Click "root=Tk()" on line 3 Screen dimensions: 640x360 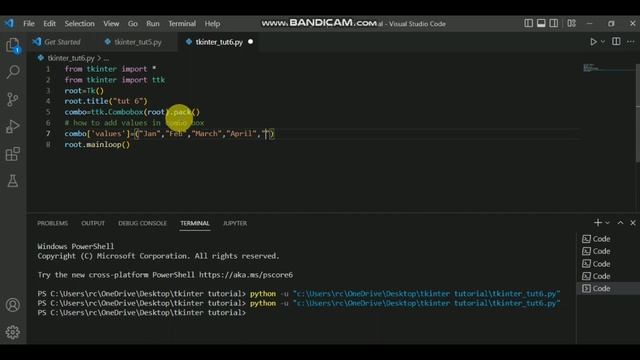tap(84, 91)
